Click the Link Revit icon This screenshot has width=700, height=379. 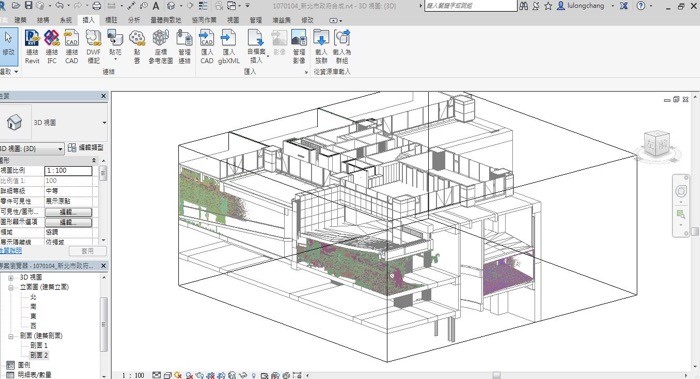point(32,38)
